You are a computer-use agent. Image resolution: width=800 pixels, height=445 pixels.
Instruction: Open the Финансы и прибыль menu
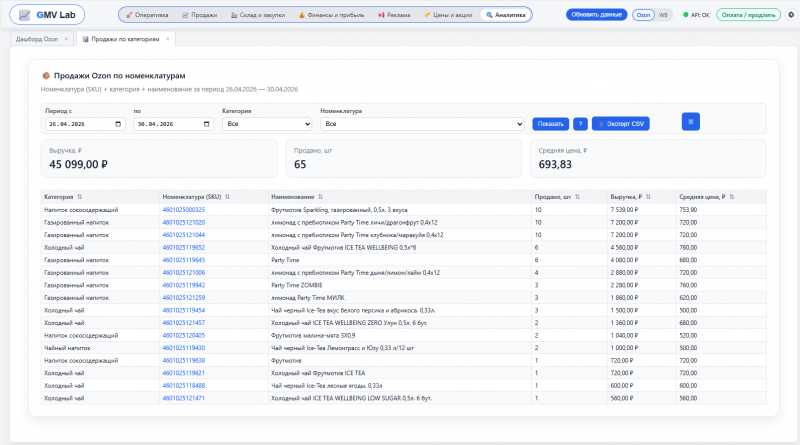tap(332, 15)
